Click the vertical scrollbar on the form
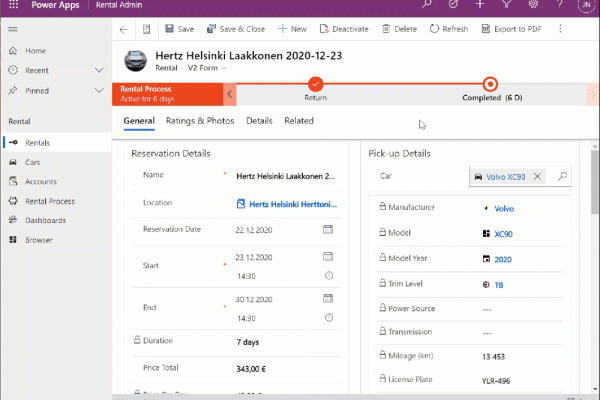 tap(594, 182)
